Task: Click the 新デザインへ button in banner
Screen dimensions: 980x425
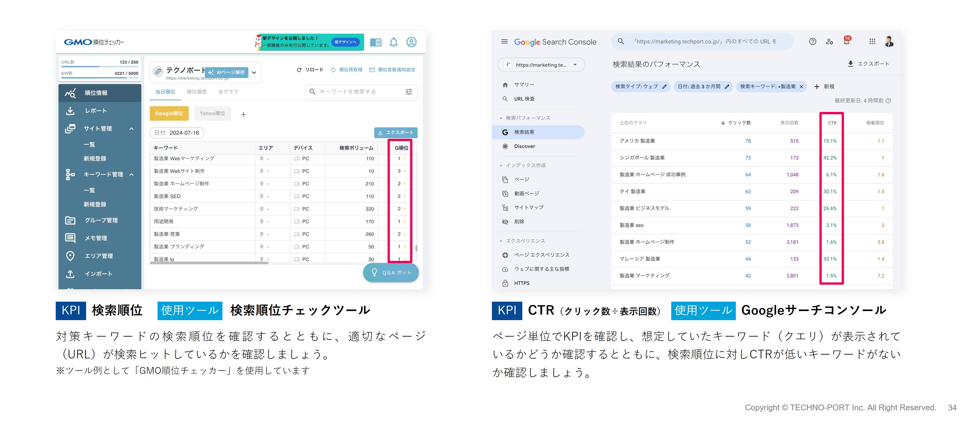Action: pos(345,42)
